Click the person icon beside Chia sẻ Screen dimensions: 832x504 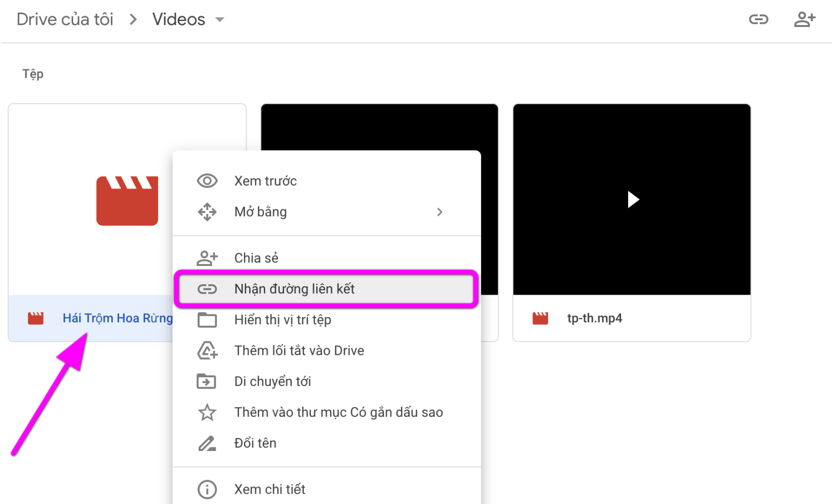tap(207, 257)
